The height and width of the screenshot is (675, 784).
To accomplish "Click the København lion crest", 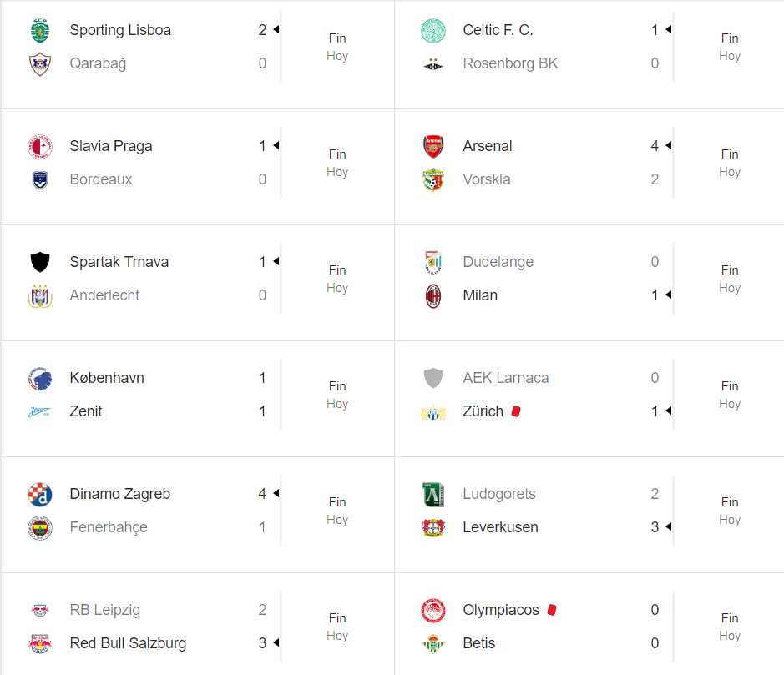I will (39, 378).
